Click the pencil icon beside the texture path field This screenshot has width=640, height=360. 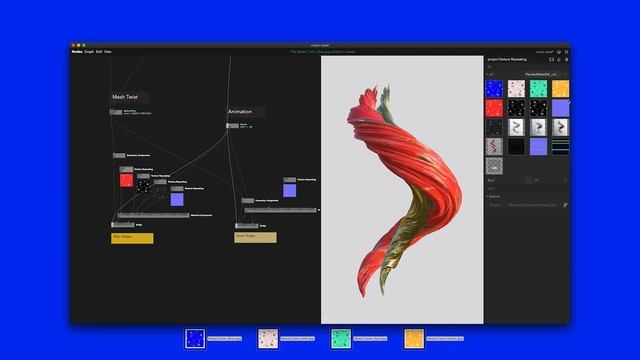click(x=565, y=205)
